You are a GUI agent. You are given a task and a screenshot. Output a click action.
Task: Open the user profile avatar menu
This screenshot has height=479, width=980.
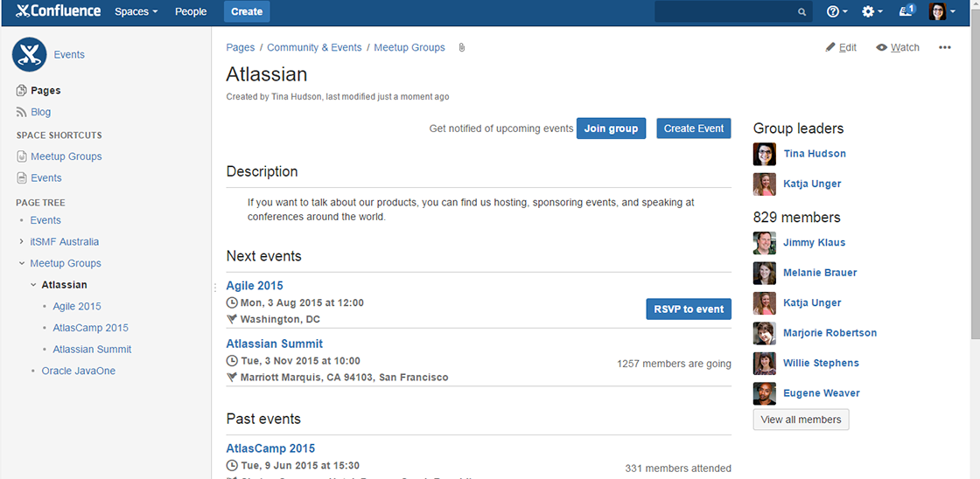tap(942, 12)
